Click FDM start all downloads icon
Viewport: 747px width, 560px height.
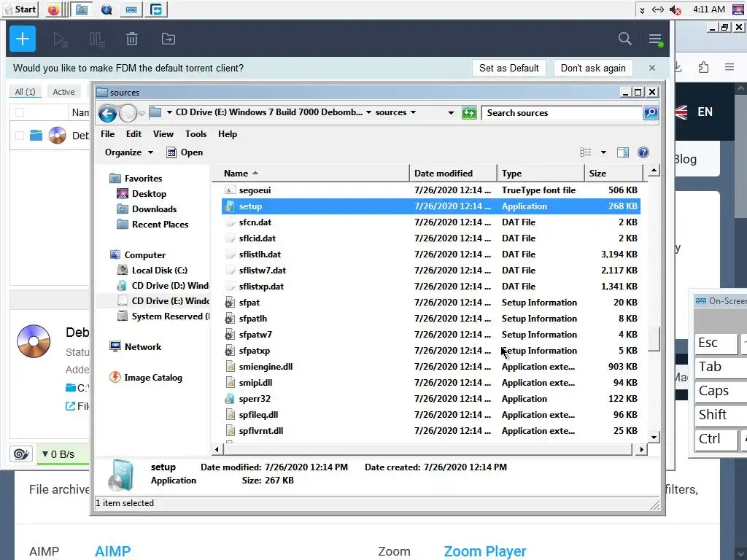click(61, 39)
